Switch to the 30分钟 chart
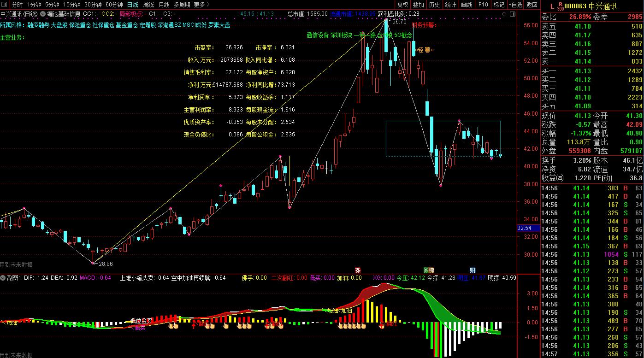 click(x=93, y=5)
